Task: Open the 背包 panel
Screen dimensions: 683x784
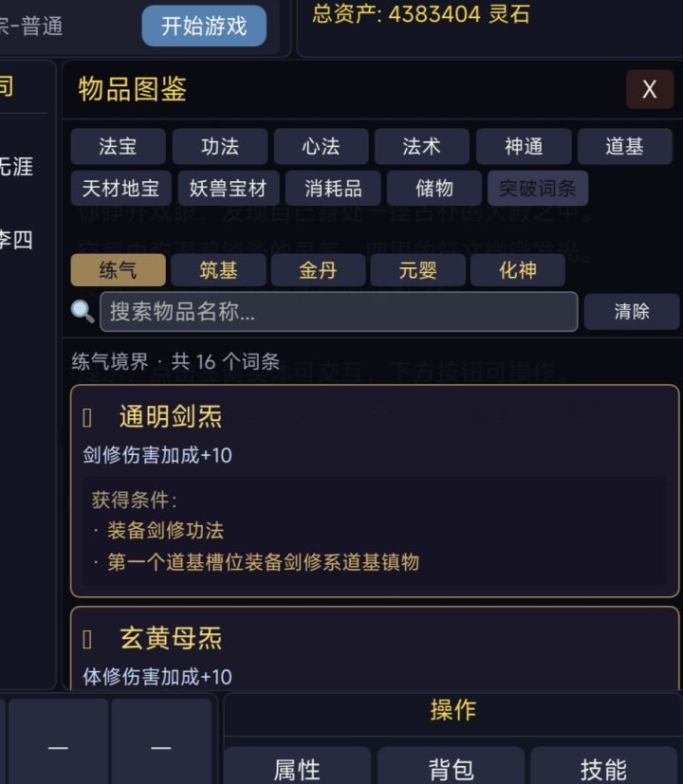Action: pos(451,769)
